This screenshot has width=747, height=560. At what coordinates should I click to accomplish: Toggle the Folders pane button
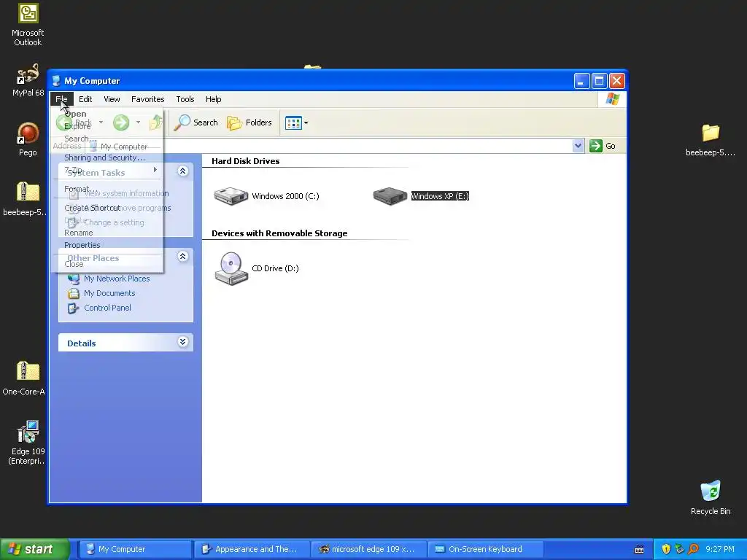(x=249, y=122)
